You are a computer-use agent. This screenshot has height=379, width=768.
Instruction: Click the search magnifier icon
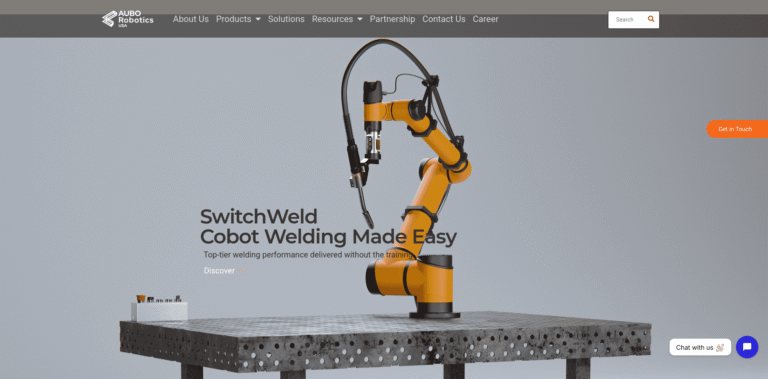click(651, 19)
